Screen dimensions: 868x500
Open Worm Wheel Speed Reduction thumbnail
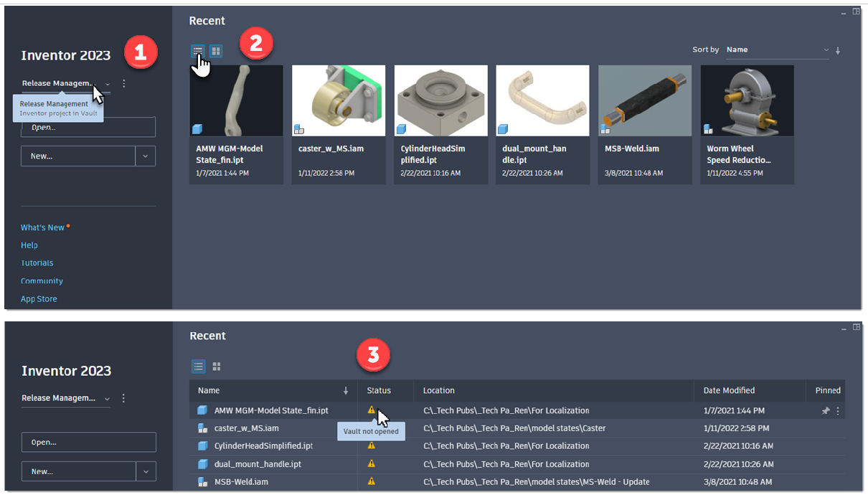747,100
